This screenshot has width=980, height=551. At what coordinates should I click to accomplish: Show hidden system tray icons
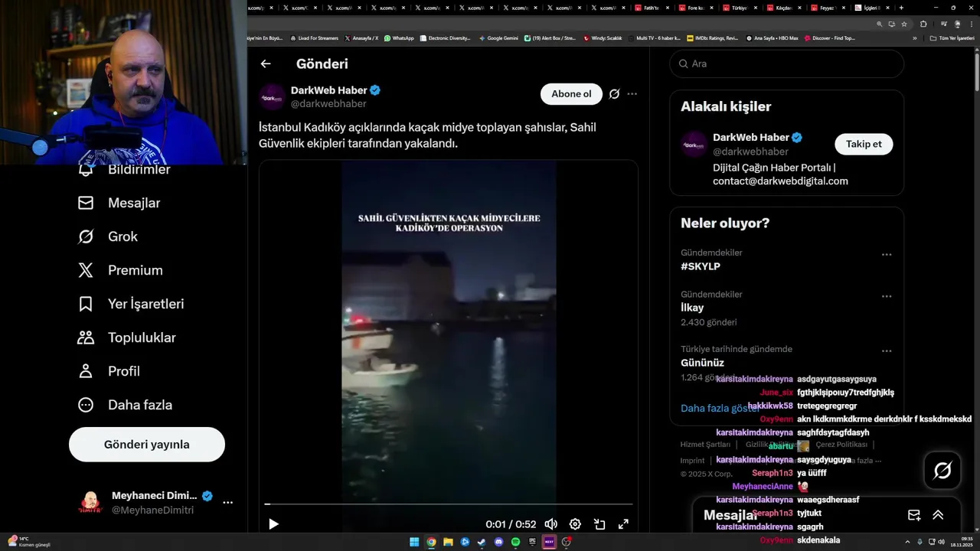tap(908, 542)
